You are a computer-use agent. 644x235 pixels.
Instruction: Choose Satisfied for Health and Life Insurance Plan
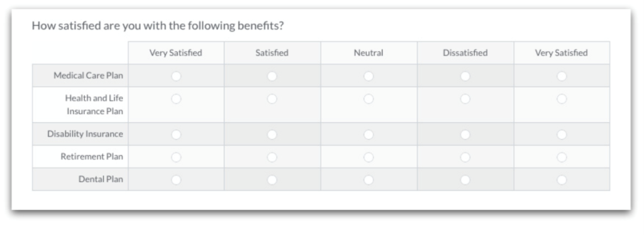272,99
